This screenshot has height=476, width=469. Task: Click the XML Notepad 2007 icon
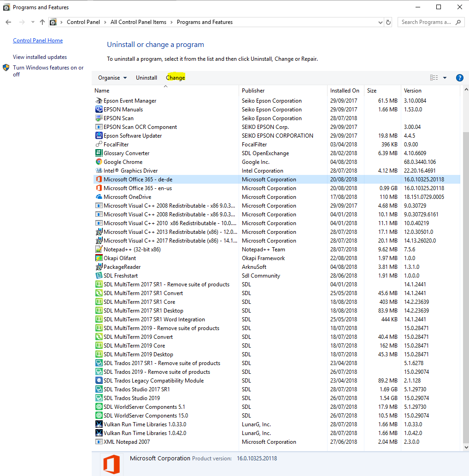(x=99, y=441)
